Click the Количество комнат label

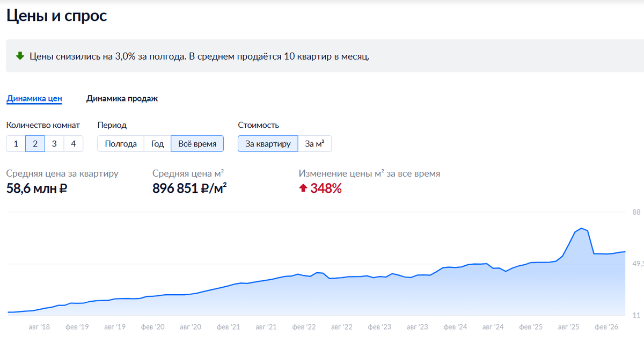tap(43, 125)
